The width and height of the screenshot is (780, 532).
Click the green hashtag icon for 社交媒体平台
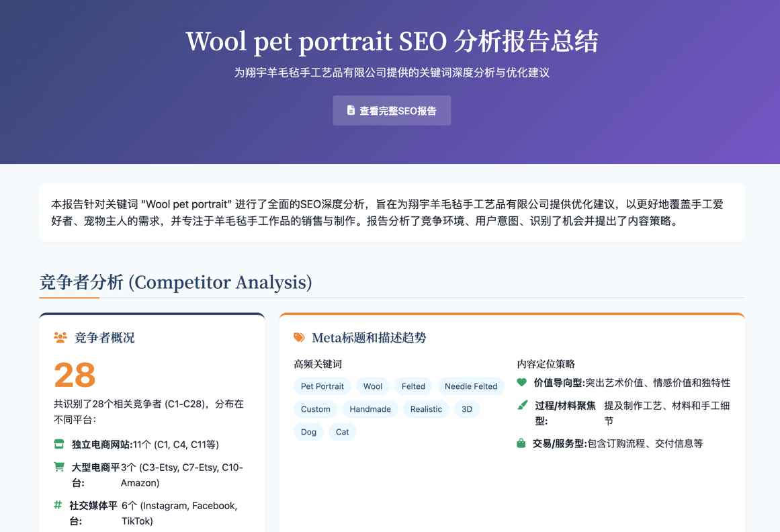coord(58,505)
